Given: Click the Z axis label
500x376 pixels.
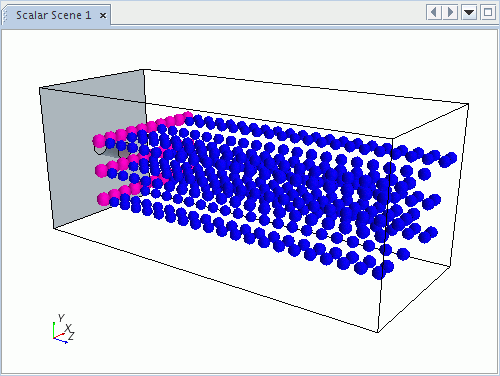Looking at the screenshot, I should click(x=71, y=336).
